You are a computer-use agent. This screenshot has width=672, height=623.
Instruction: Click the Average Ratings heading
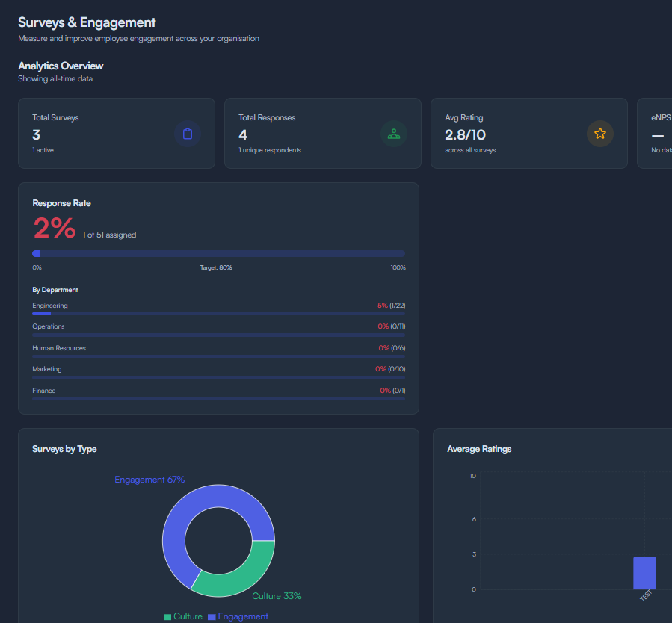point(479,449)
